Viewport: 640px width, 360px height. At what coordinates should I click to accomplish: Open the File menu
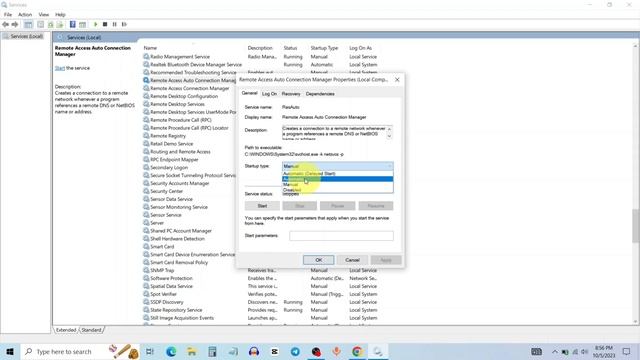[8, 15]
